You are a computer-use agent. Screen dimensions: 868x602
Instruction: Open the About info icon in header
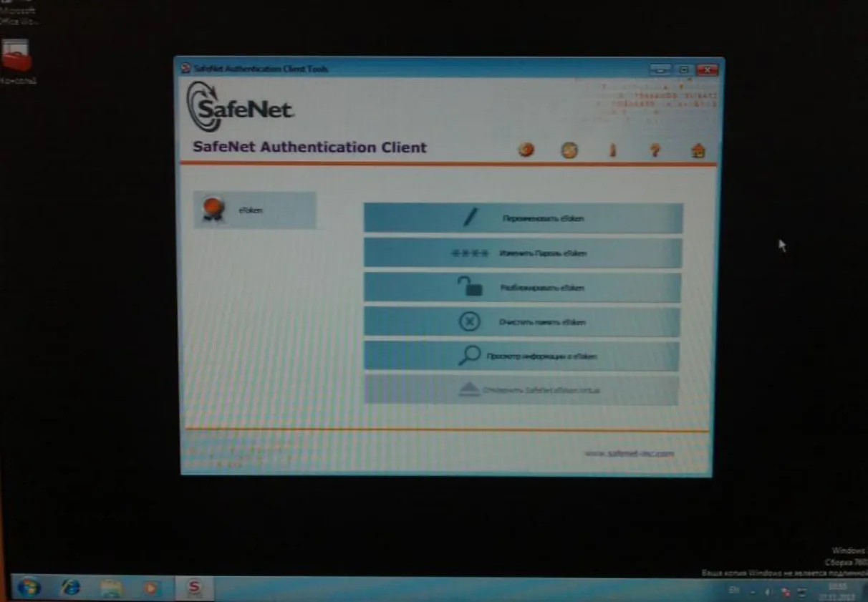tap(612, 150)
